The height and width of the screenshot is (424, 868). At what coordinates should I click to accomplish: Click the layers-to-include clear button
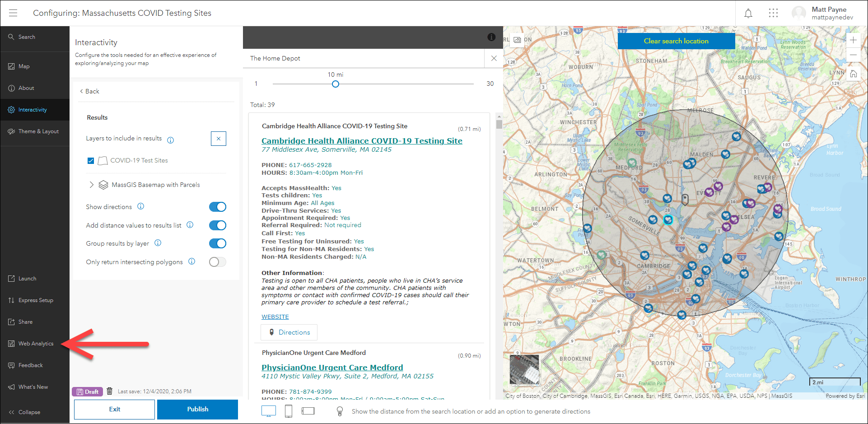coord(219,139)
